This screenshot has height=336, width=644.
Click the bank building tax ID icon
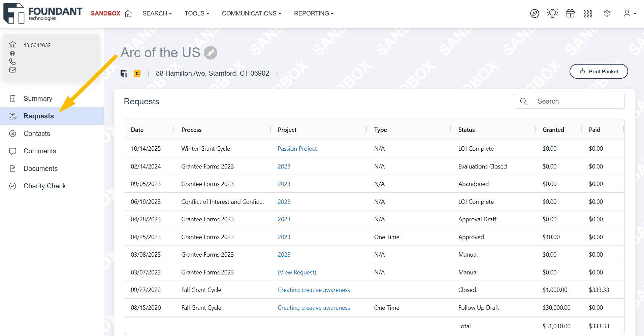coord(12,45)
